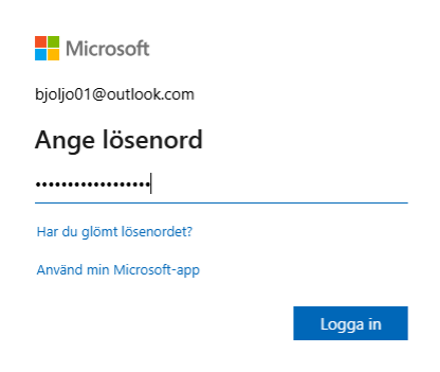Viewport: 440px width, 372px height.
Task: Choose Använd min Microsoft-app link
Action: 118,270
